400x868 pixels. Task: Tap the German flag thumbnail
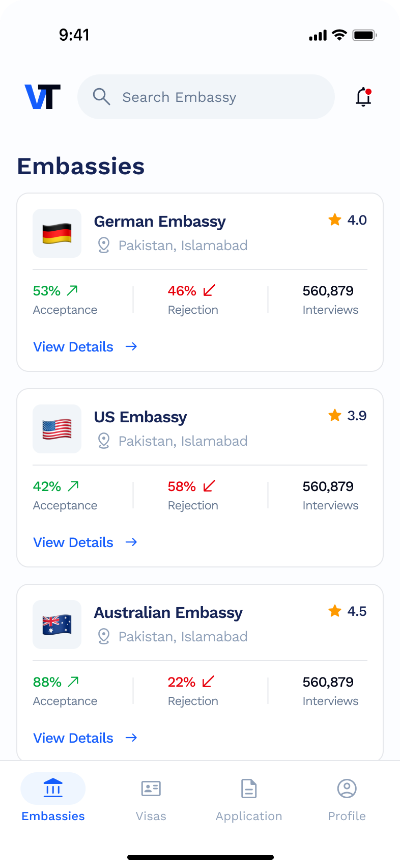[x=57, y=233]
